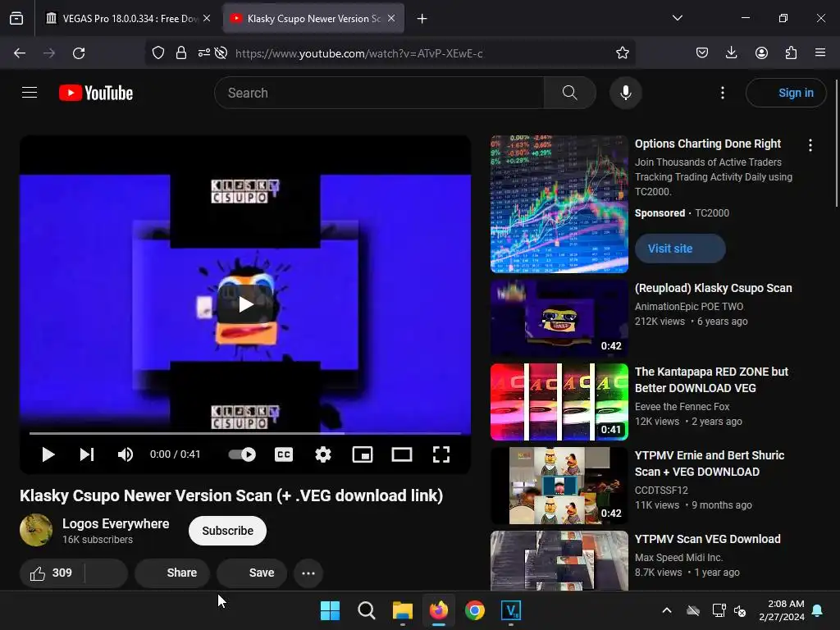This screenshot has width=840, height=630.
Task: Switch to VEGAS Pro in taskbar
Action: [511, 610]
